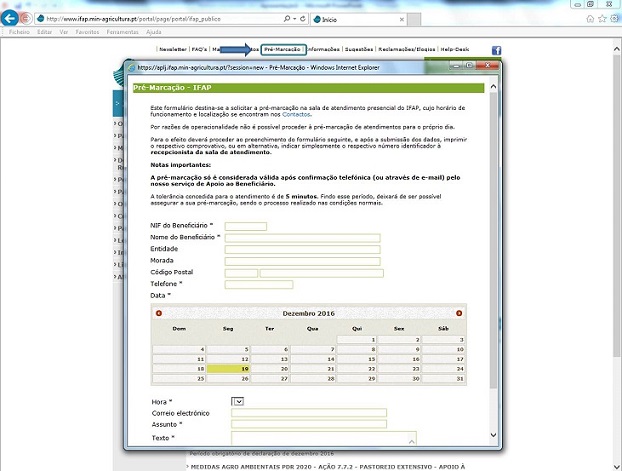
Task: Open the Editar menu
Action: [44, 32]
